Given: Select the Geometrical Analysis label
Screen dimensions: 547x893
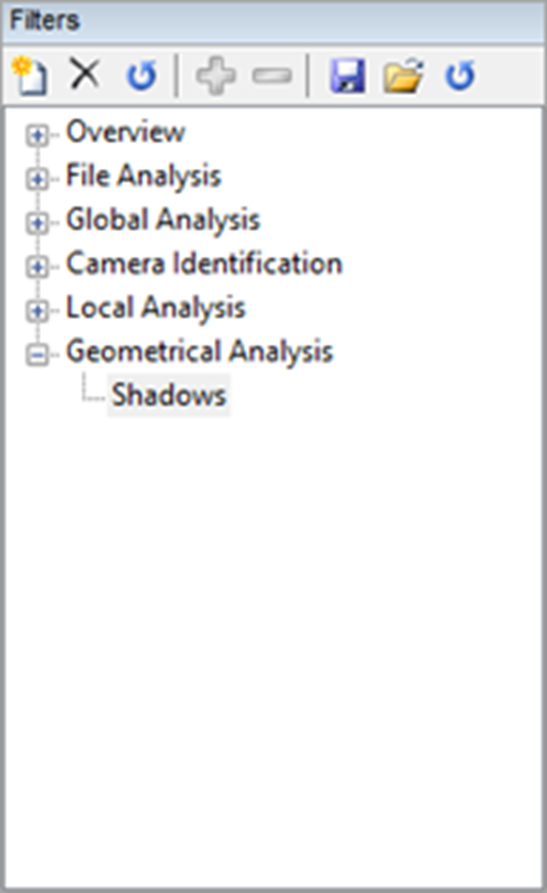Looking at the screenshot, I should (x=199, y=351).
